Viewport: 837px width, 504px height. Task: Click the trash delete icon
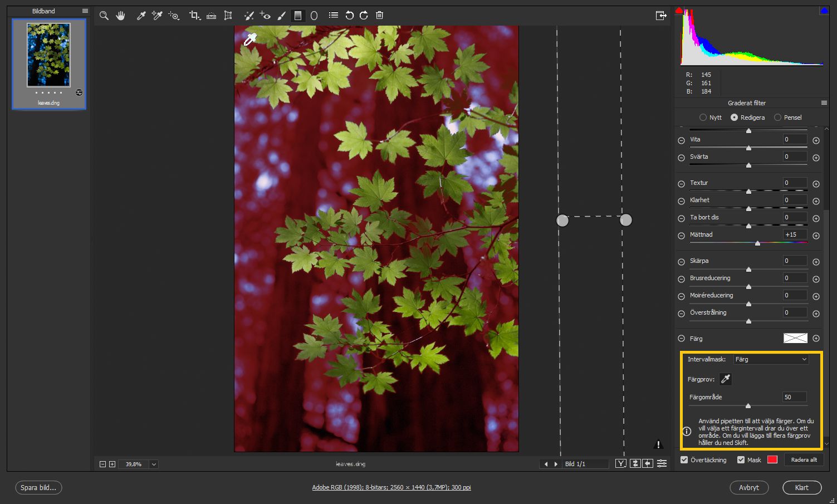379,16
